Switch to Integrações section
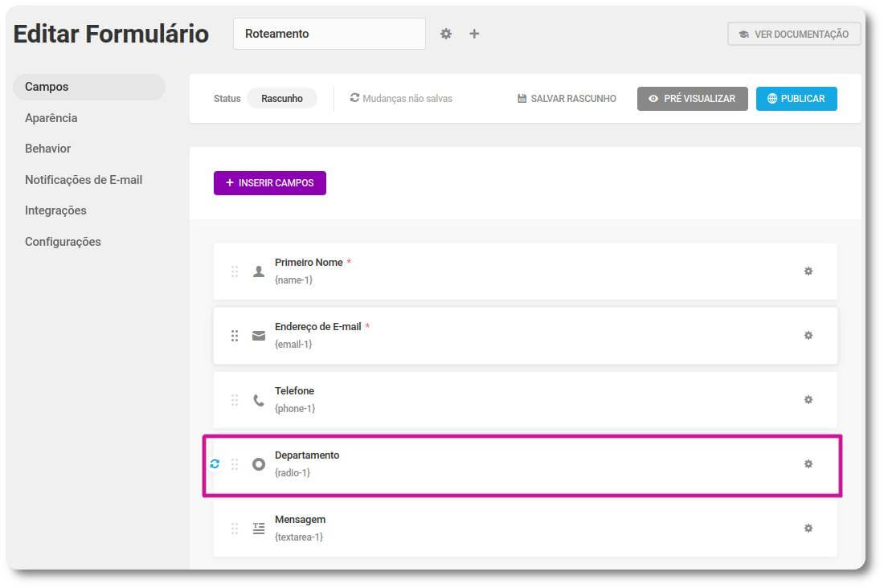Screen dimensions: 884x588 click(x=55, y=210)
